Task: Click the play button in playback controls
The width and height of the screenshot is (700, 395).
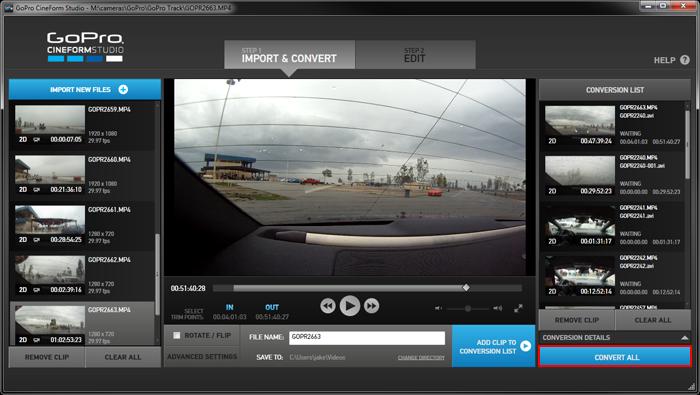Action: coord(350,306)
